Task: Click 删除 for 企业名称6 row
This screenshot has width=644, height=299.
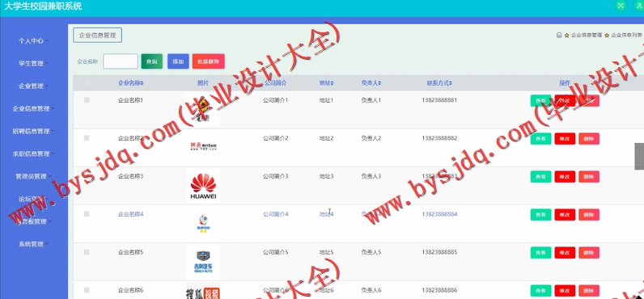Action: 589,291
